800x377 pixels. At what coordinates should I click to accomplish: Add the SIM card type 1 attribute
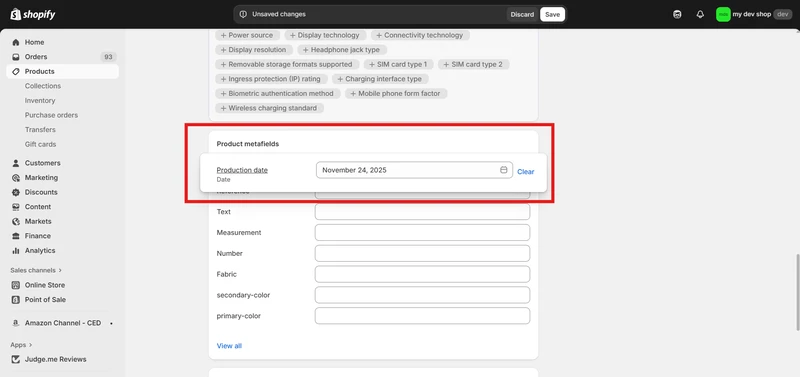click(398, 64)
